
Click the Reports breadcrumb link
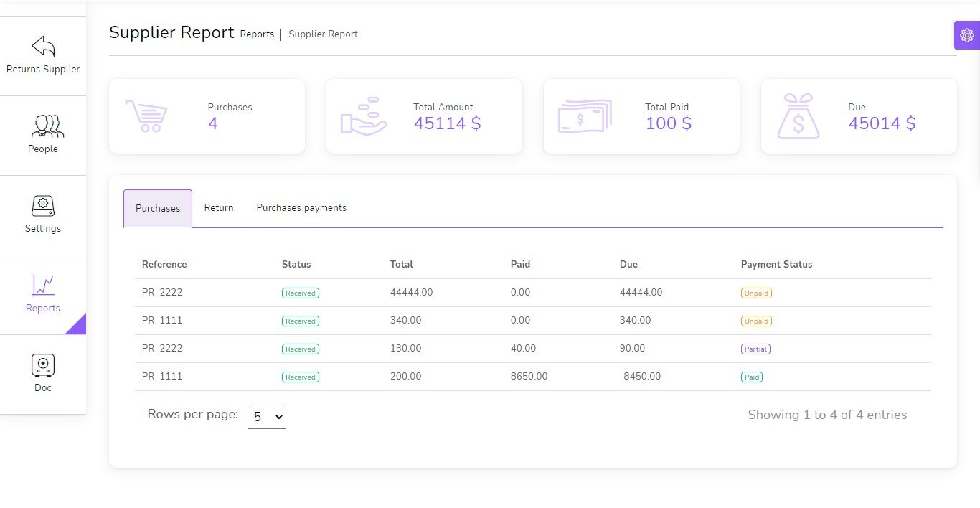point(257,34)
